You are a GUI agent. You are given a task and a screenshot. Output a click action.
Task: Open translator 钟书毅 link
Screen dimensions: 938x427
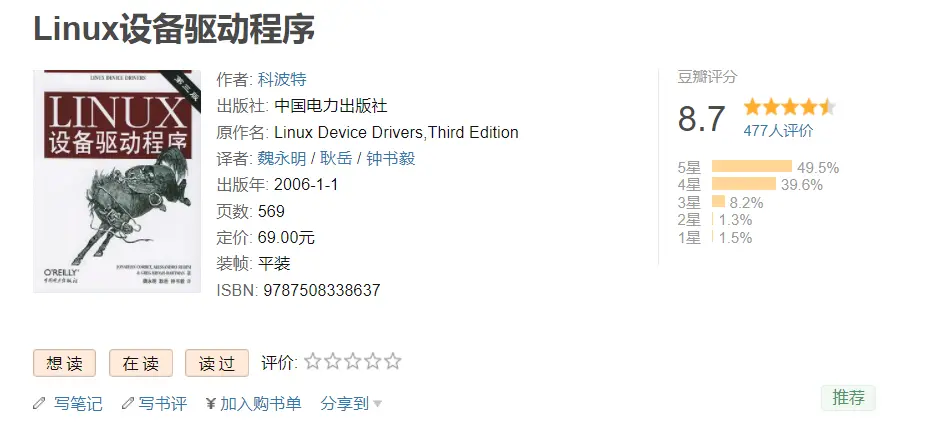[x=390, y=158]
